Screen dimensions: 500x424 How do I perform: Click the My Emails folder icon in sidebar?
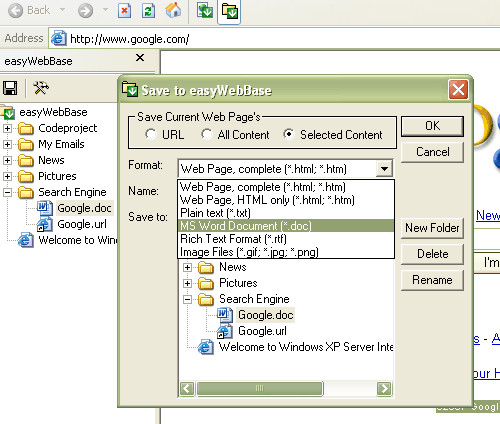click(26, 144)
